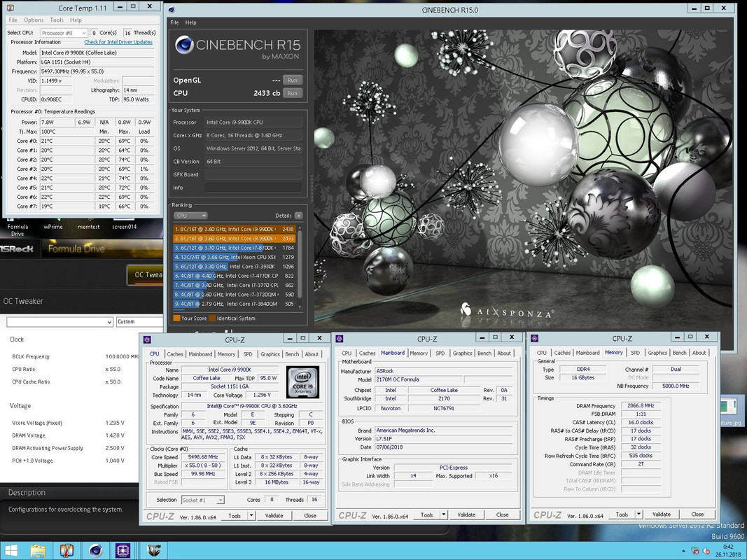Click Validate in the Memory CPU-Z window
The width and height of the screenshot is (747, 560).
pyautogui.click(x=662, y=514)
